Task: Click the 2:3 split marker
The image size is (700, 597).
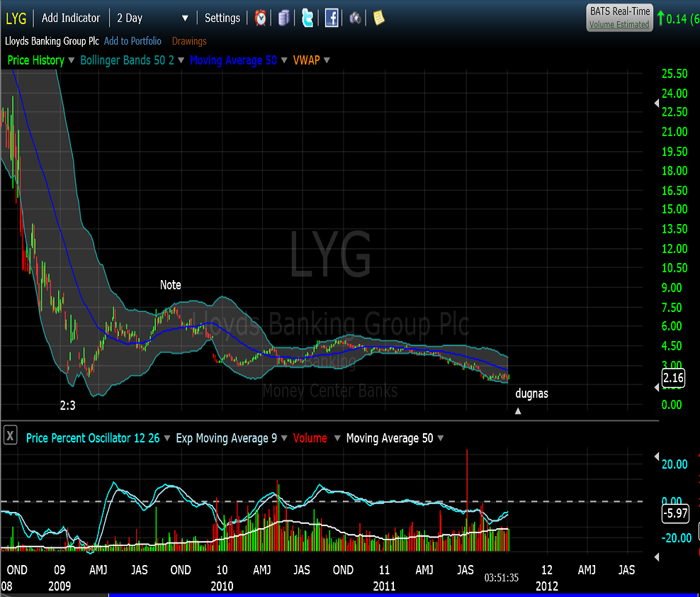Action: click(x=68, y=406)
